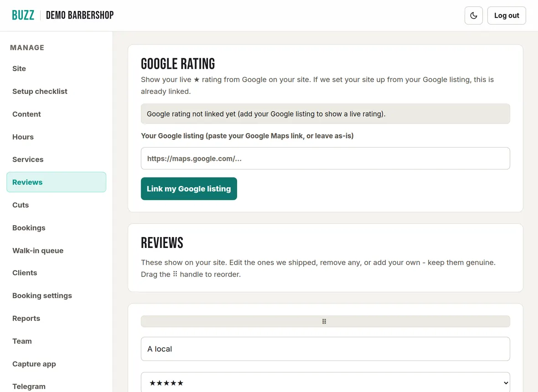Go to Bookings
This screenshot has width=538, height=392.
click(x=56, y=228)
